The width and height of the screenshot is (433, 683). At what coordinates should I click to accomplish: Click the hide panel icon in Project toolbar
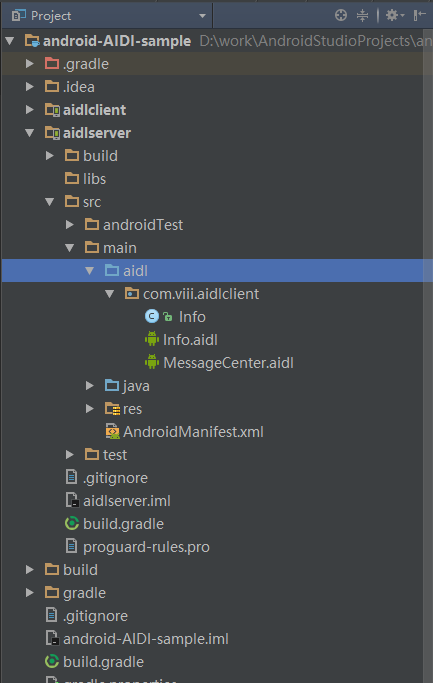[419, 16]
